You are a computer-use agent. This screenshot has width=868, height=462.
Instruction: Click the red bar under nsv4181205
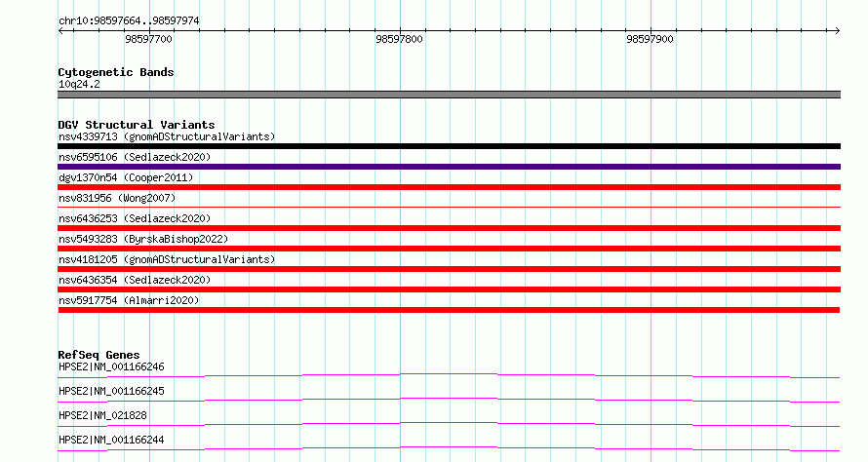pyautogui.click(x=449, y=269)
